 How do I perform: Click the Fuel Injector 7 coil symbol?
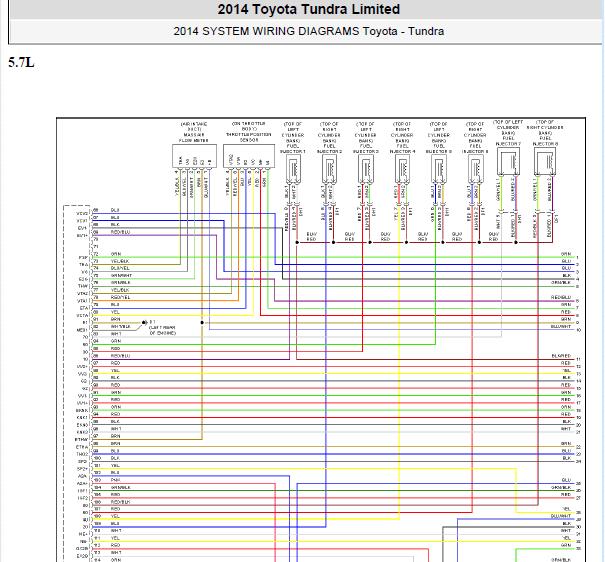point(508,162)
